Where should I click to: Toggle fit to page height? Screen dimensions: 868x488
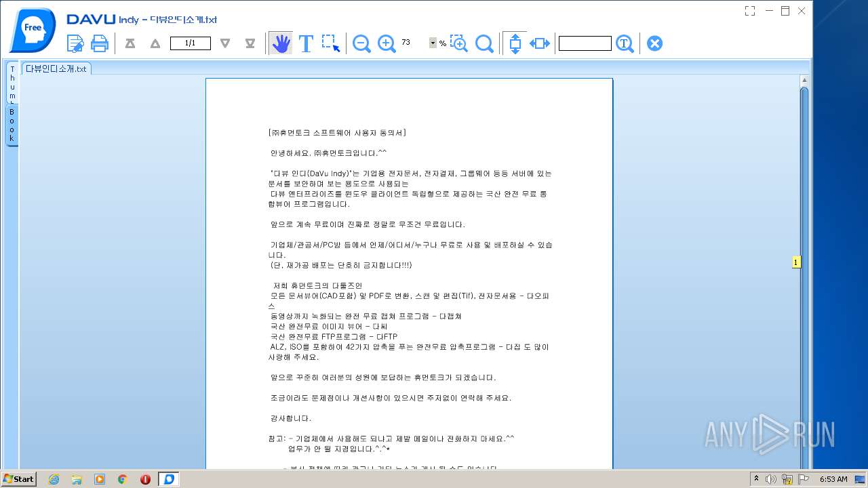click(515, 43)
